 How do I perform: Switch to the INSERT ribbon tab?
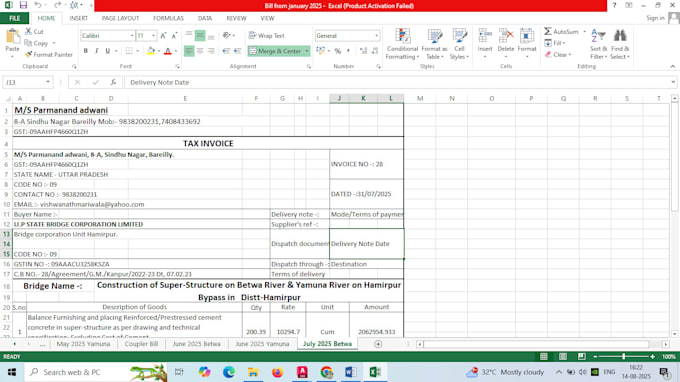click(x=78, y=18)
